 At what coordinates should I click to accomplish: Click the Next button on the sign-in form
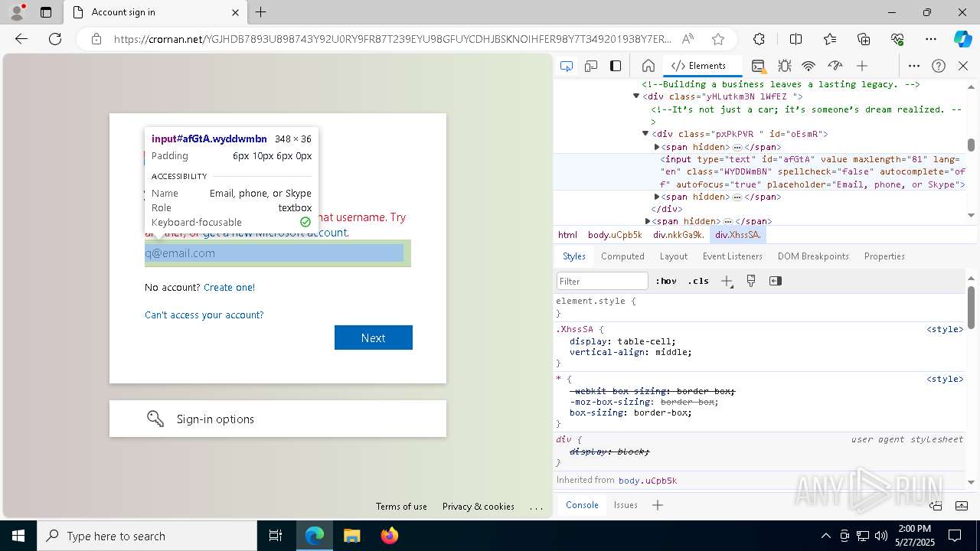374,337
